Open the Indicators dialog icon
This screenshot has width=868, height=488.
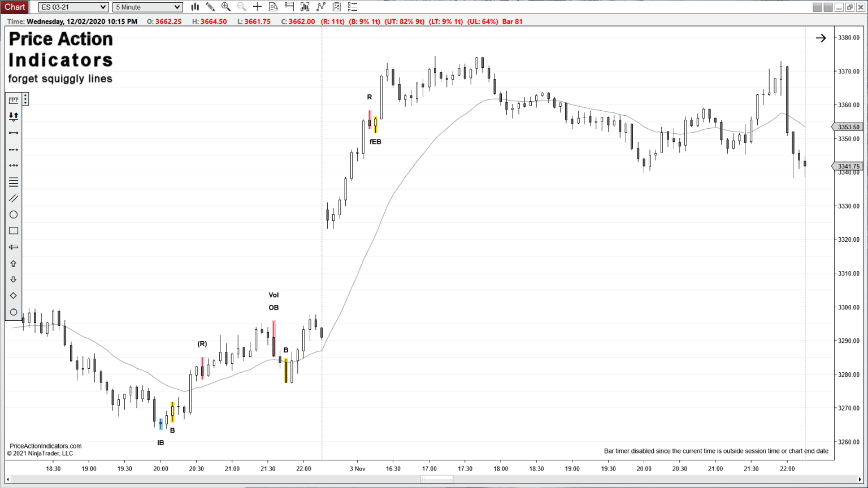click(305, 7)
